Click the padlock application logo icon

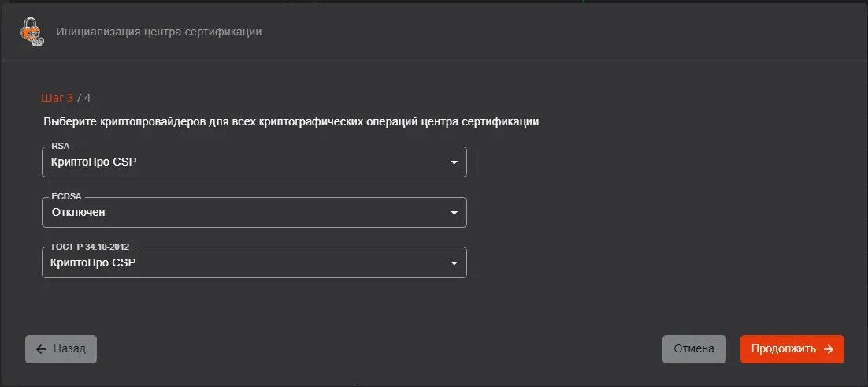click(32, 31)
